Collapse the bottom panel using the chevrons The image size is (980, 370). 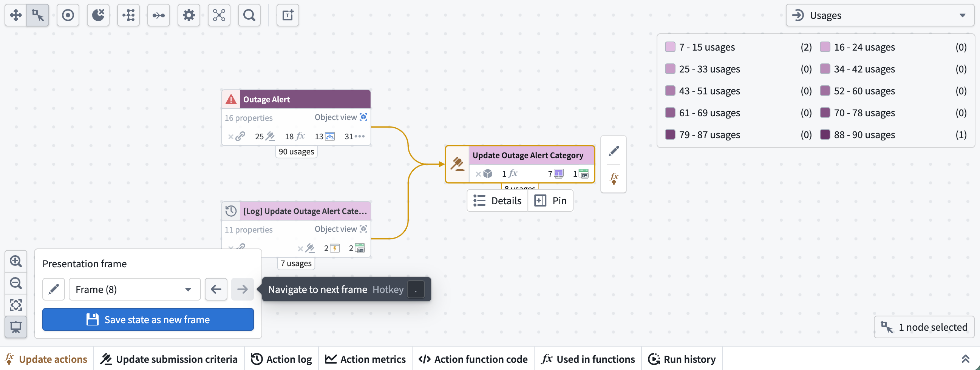[x=965, y=359]
